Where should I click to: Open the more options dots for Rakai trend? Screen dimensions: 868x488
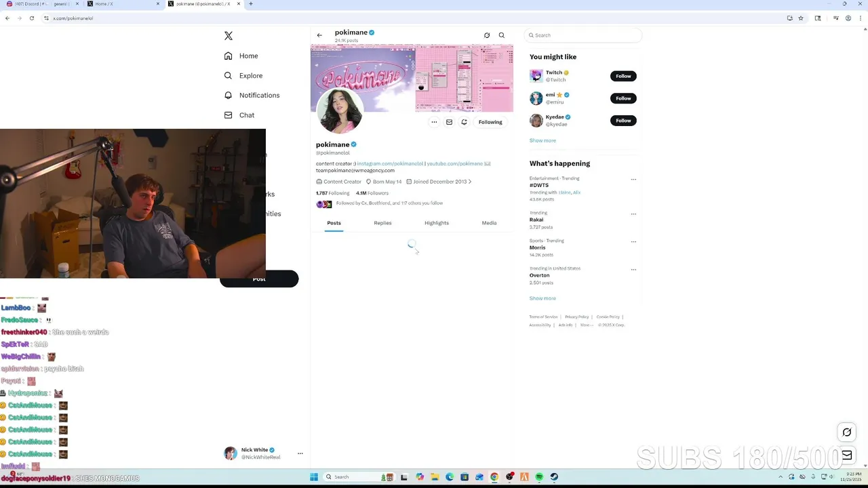633,214
